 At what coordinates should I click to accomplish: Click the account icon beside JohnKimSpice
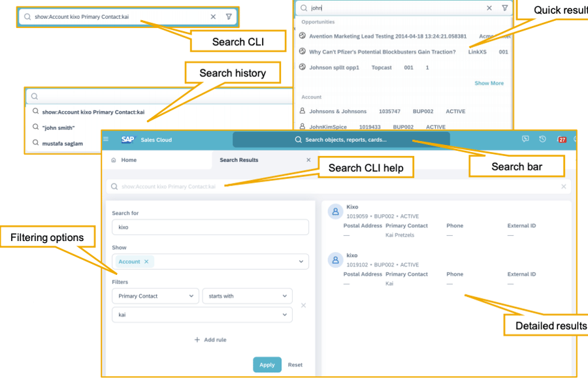302,127
